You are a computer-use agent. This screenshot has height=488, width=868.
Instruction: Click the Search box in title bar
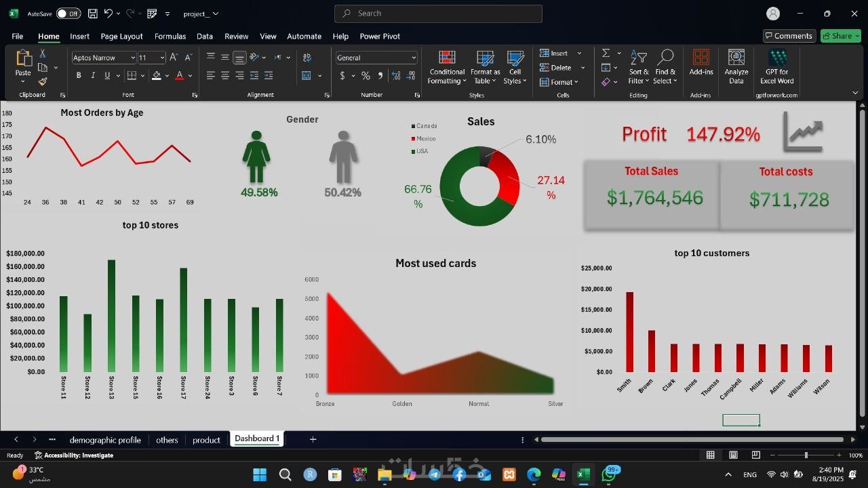[438, 14]
